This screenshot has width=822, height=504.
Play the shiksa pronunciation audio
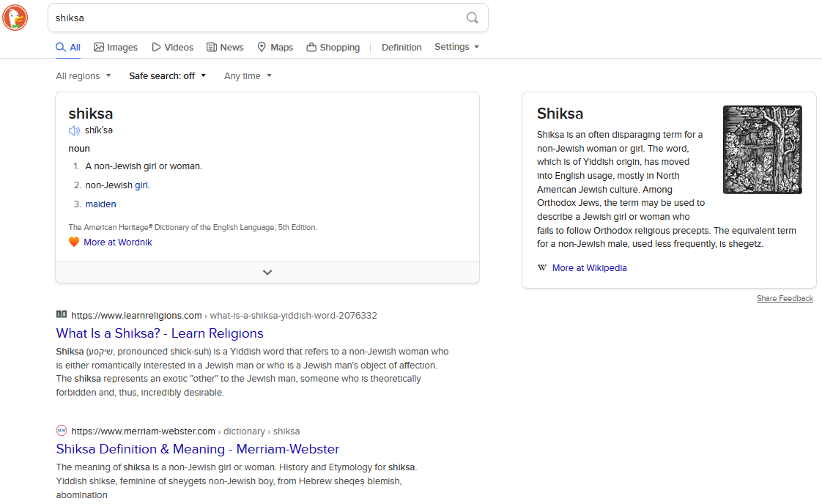tap(74, 130)
